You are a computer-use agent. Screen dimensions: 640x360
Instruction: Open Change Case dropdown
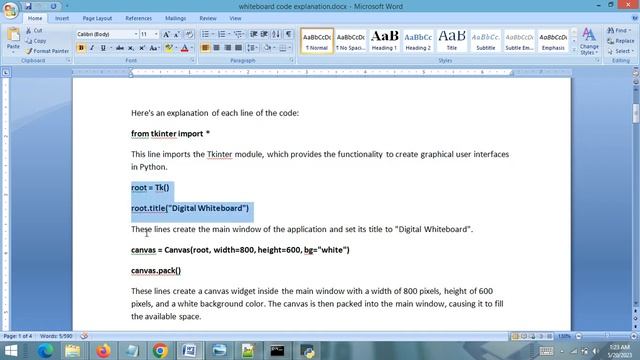154,48
